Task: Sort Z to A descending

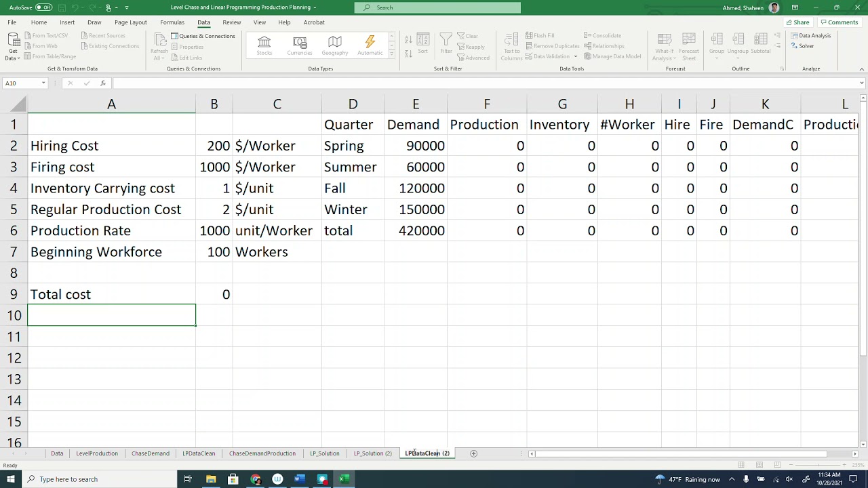Action: pyautogui.click(x=408, y=53)
